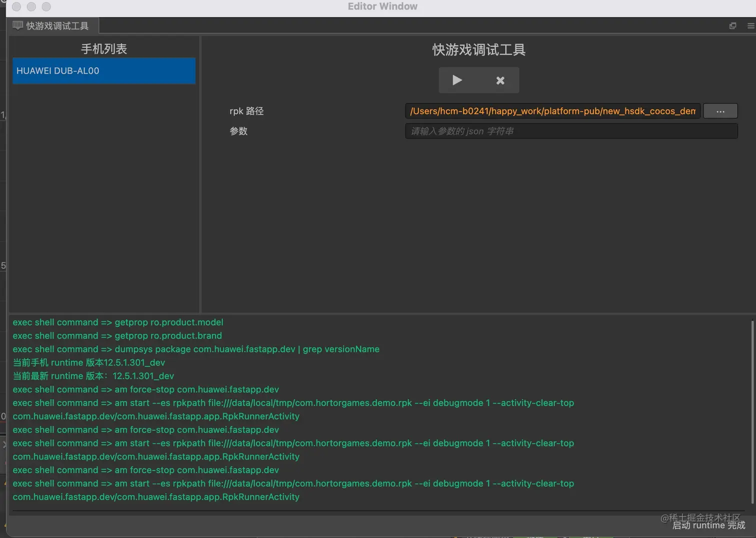Click the log line '当前手机 runtime 版本12.5.1.301_dev'
This screenshot has width=756, height=538.
click(x=89, y=362)
